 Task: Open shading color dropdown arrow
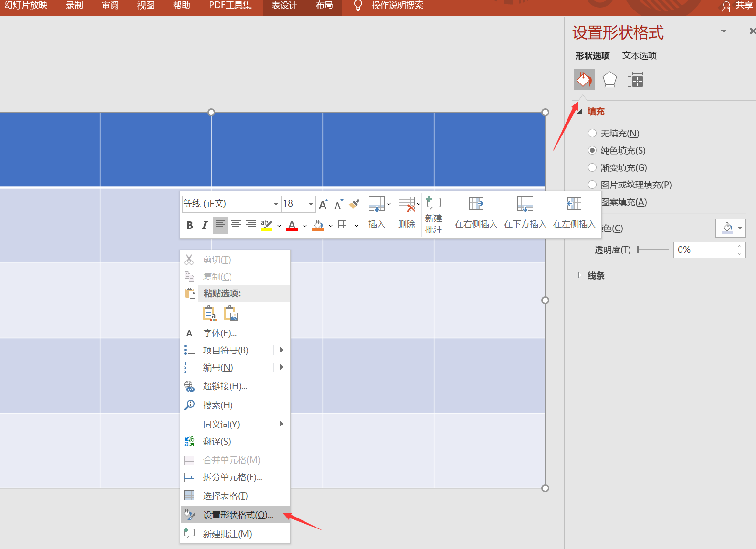click(x=331, y=226)
